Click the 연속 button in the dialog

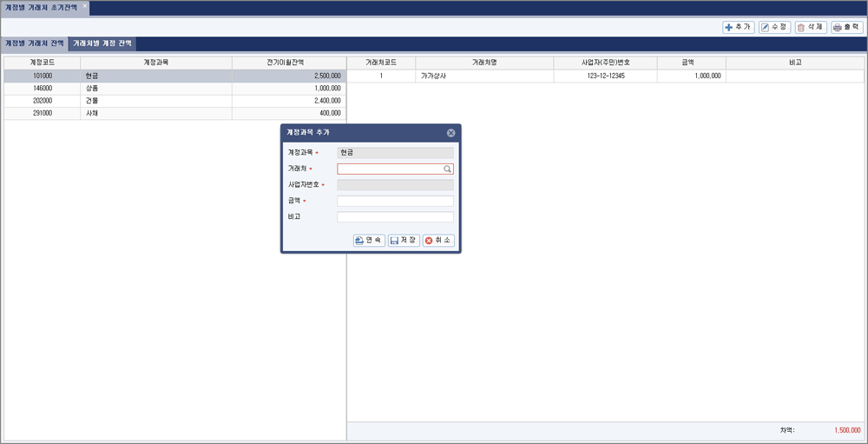pyautogui.click(x=369, y=241)
